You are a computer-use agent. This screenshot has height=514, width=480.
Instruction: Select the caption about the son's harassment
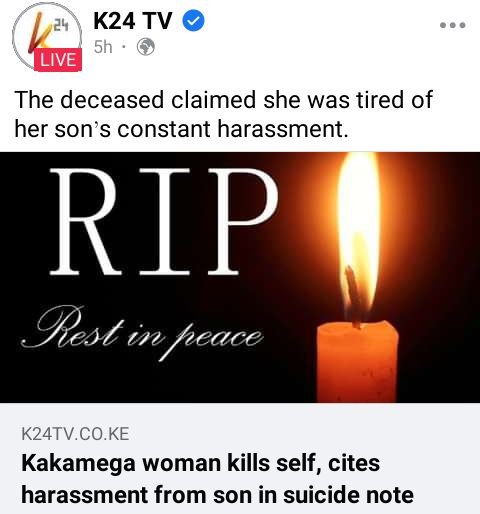223,114
